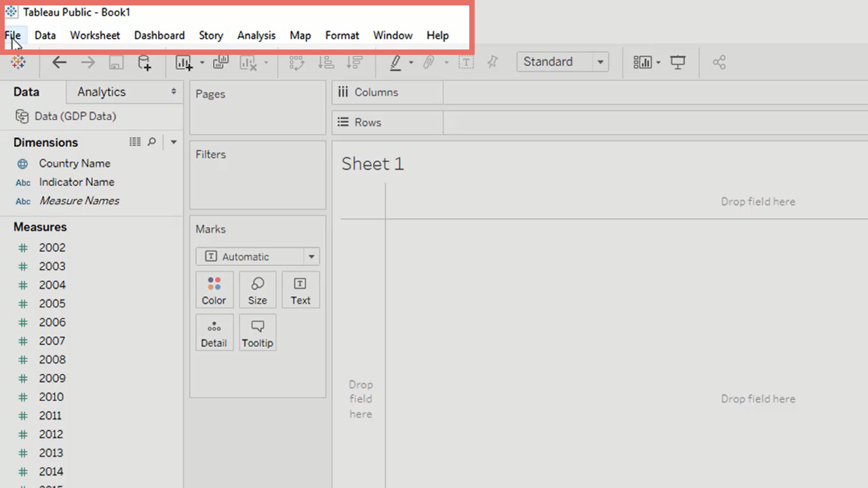
Task: Open the Dimensions pane dropdown arrow
Action: tap(174, 142)
